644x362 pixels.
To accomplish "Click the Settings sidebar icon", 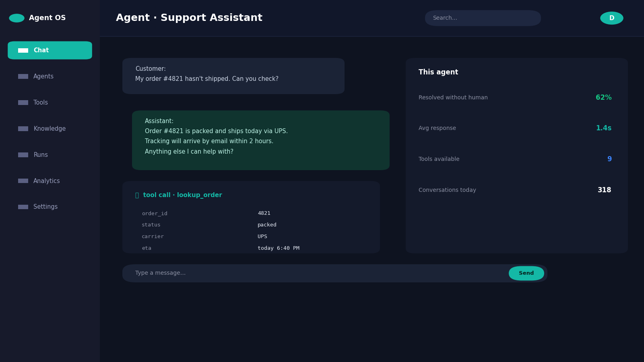I will 23,207.
